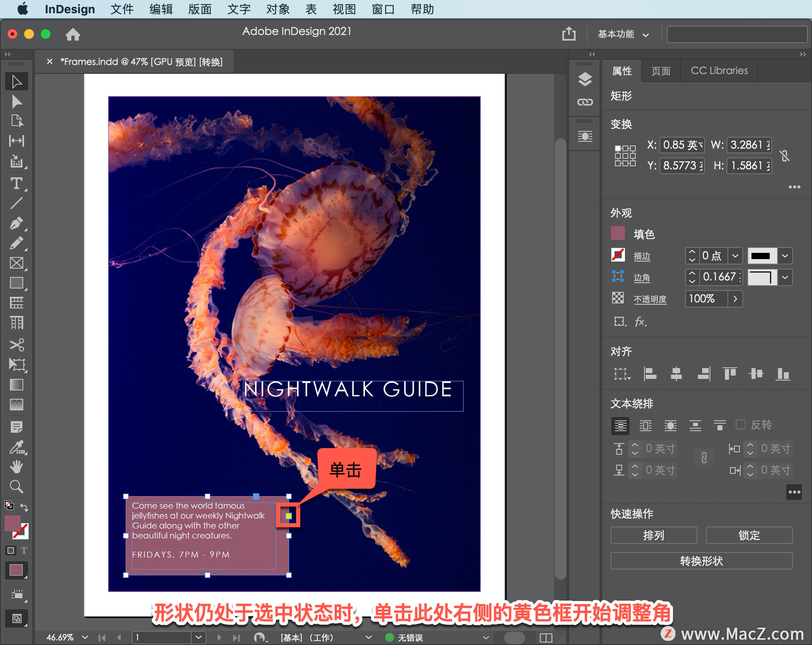Go to the Home screen icon
The height and width of the screenshot is (645, 812).
coord(73,34)
